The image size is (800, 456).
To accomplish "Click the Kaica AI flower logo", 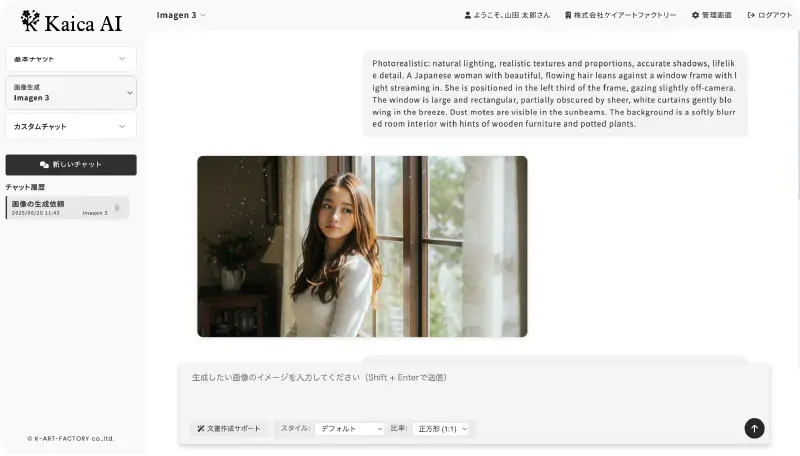I will tap(30, 21).
